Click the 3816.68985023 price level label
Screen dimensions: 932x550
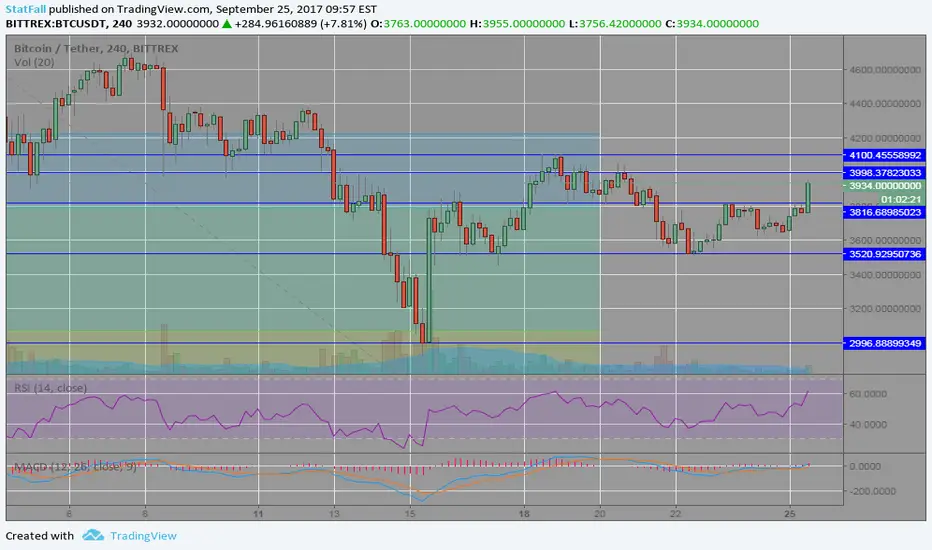884,212
